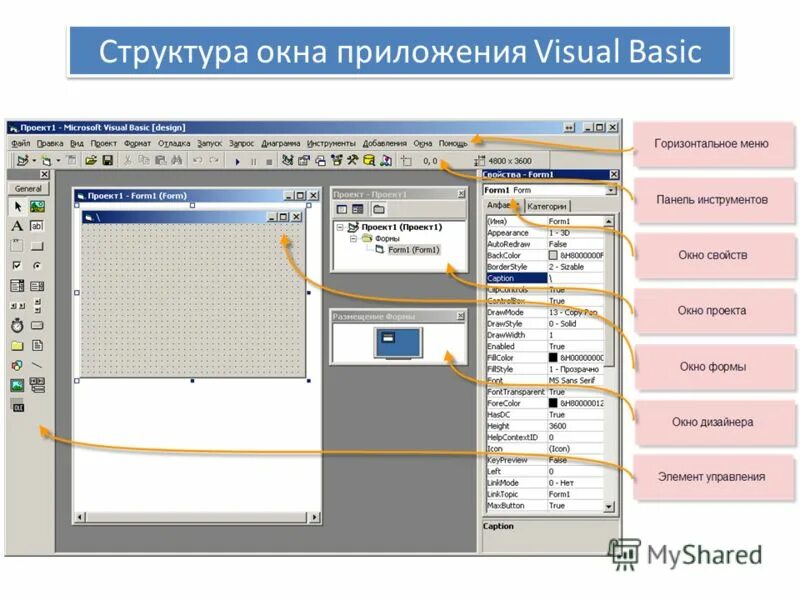Select Form1 (Form1) in the project tree
This screenshot has width=800, height=600.
point(413,249)
